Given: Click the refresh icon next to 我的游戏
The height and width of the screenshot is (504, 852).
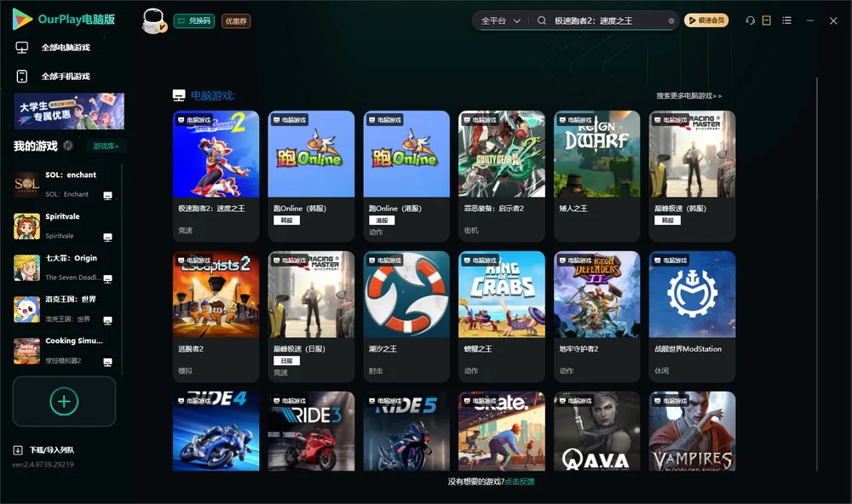Looking at the screenshot, I should pyautogui.click(x=68, y=146).
